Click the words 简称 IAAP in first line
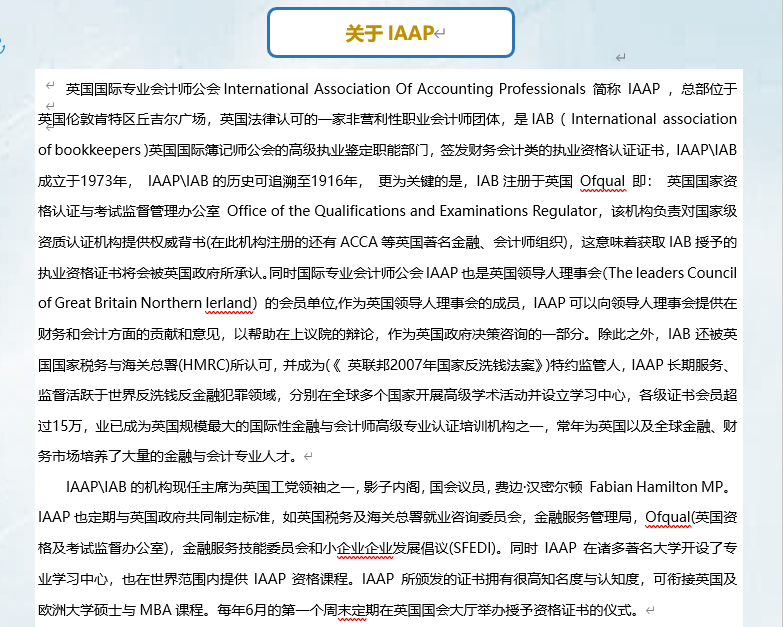The width and height of the screenshot is (783, 627). coord(626,89)
